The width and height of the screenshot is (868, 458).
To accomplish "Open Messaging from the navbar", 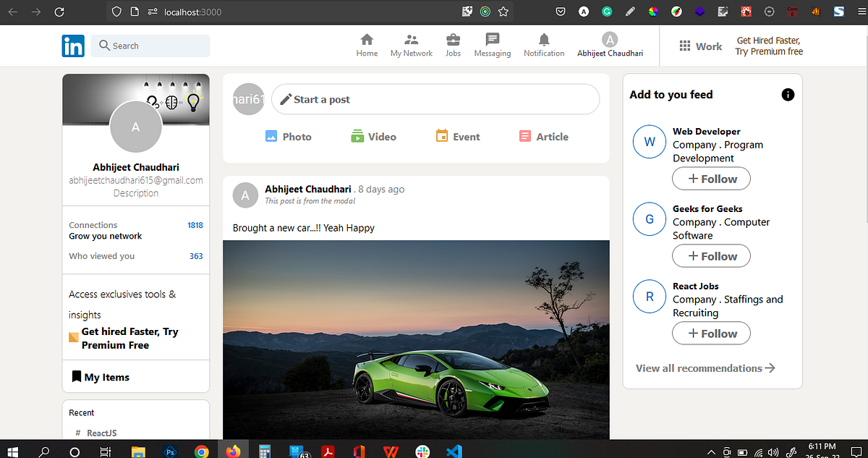I will tap(493, 40).
